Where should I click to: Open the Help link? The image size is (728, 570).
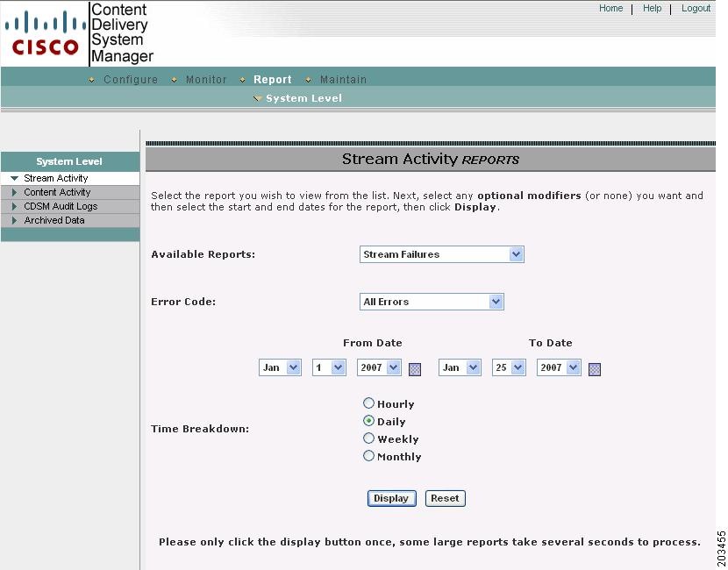tap(652, 9)
